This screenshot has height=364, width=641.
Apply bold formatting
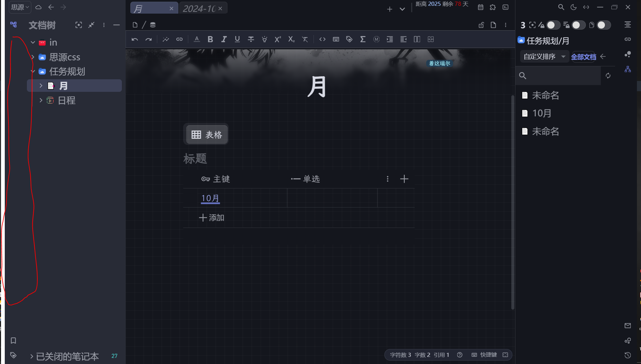point(210,39)
